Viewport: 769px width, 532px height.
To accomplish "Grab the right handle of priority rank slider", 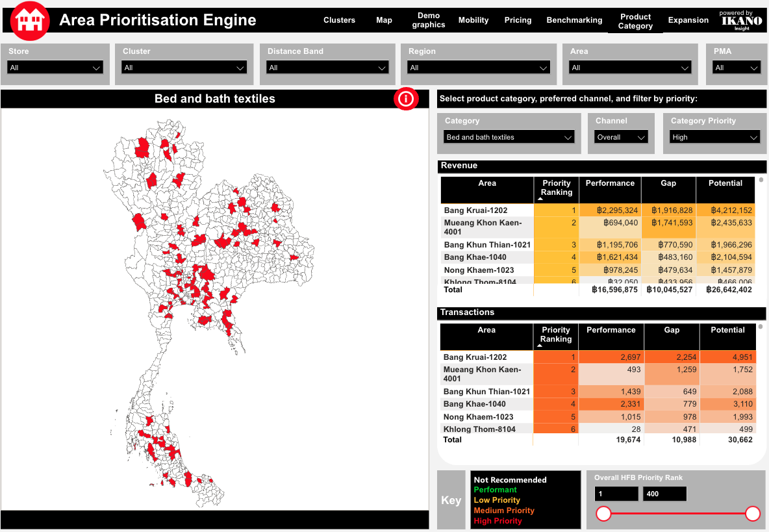I will pos(752,514).
